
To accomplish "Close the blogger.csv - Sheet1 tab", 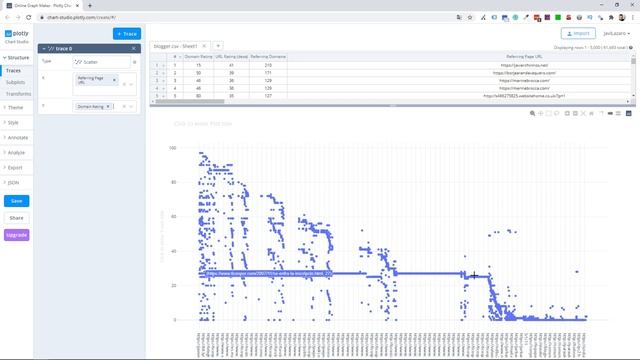I will pos(204,46).
